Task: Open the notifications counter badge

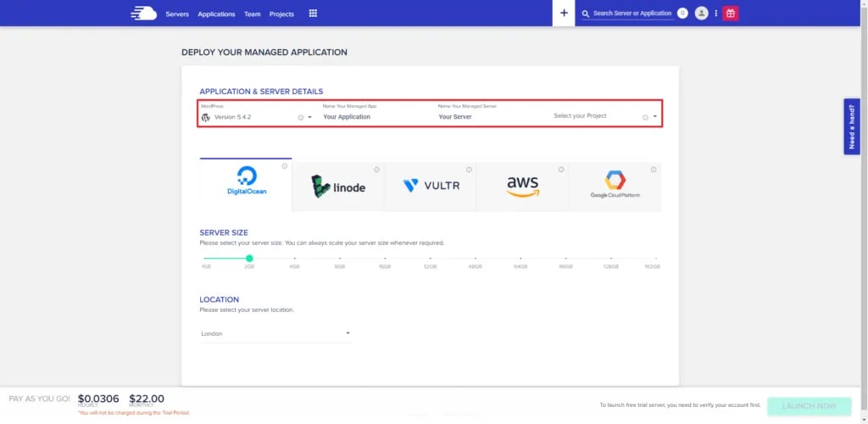Action: [x=682, y=14]
